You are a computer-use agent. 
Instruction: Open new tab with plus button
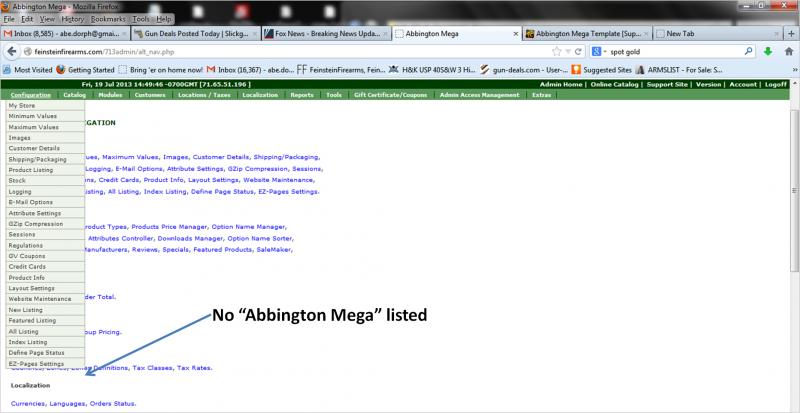pos(791,34)
